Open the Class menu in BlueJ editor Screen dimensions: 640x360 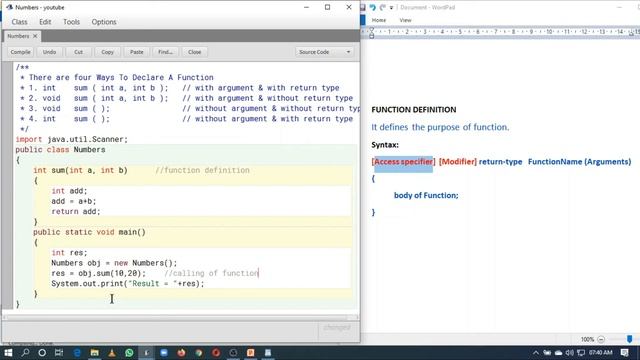[x=19, y=22]
